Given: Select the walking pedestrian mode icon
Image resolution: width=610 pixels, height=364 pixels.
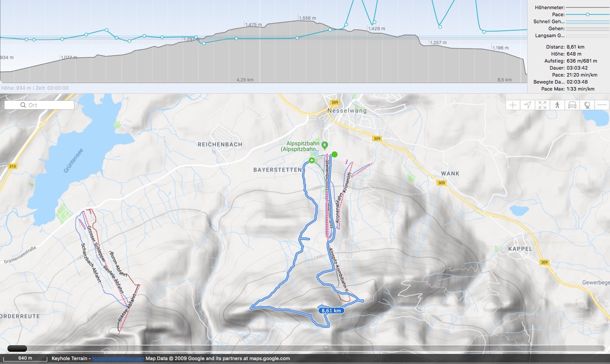Looking at the screenshot, I should (x=558, y=105).
